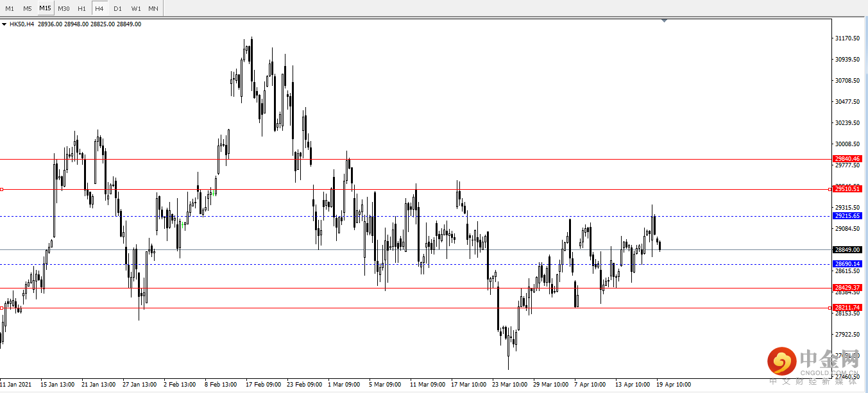This screenshot has height=393, width=868.
Task: Select the W1 weekly timeframe
Action: 136,8
